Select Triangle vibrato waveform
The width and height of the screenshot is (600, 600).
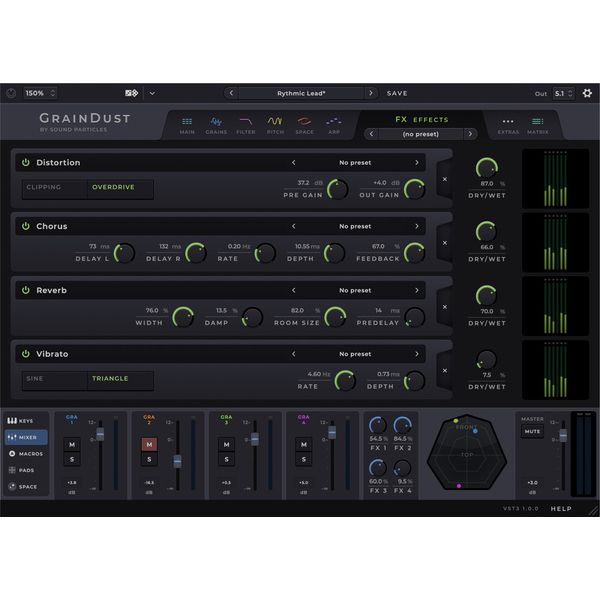[120, 380]
